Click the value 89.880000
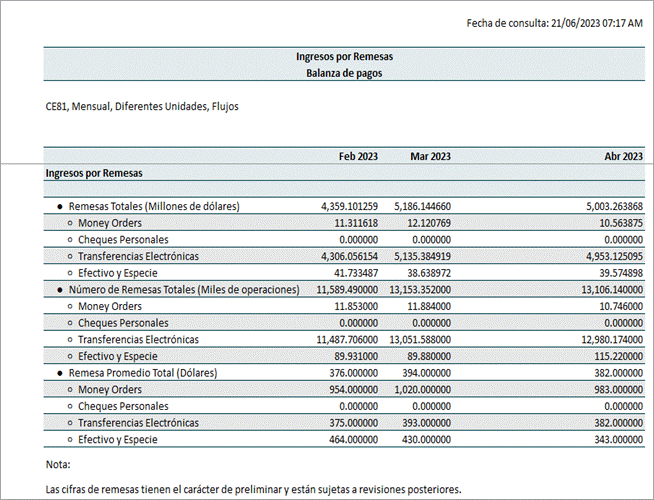 (x=429, y=357)
